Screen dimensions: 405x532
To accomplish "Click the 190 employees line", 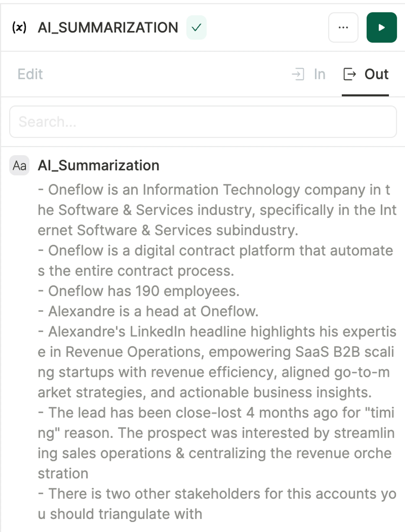I will click(139, 291).
